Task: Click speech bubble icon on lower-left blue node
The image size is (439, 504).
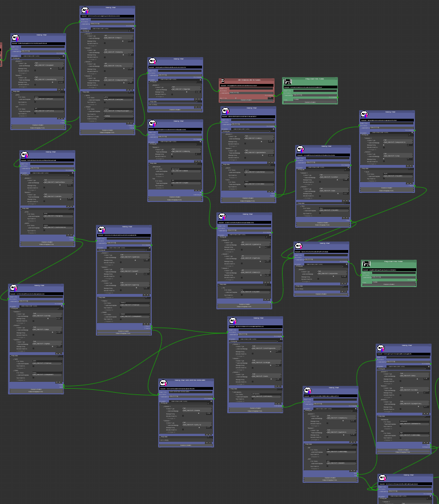Action: click(14, 289)
